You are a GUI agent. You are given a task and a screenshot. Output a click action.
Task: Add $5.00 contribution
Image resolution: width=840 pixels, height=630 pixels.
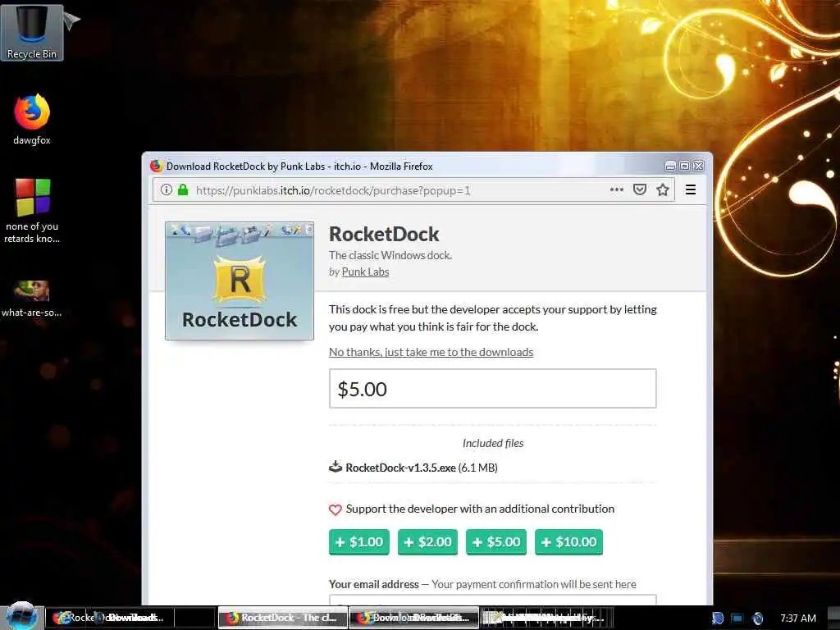pos(496,542)
